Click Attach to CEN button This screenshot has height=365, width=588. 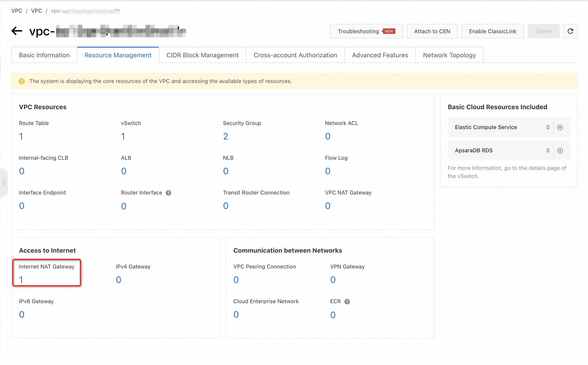tap(432, 31)
